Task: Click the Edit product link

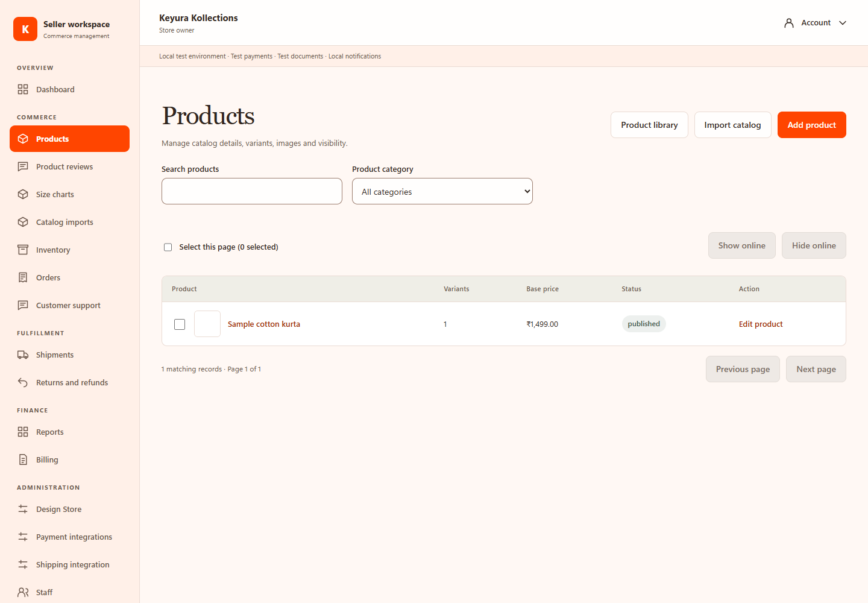Action: pos(761,324)
